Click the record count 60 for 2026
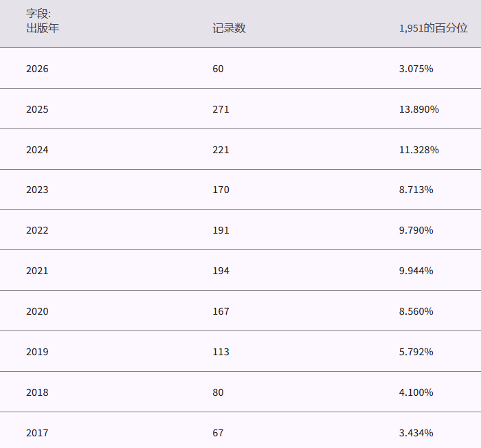 (218, 69)
